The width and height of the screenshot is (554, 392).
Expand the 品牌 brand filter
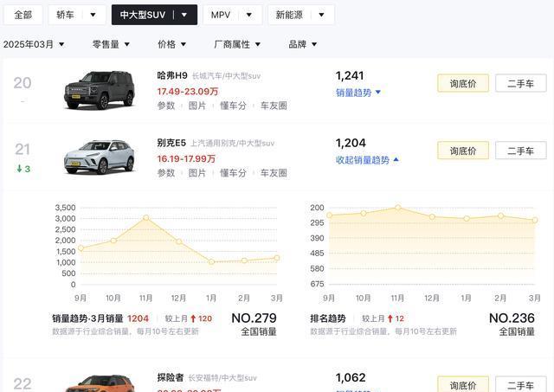[x=303, y=44]
